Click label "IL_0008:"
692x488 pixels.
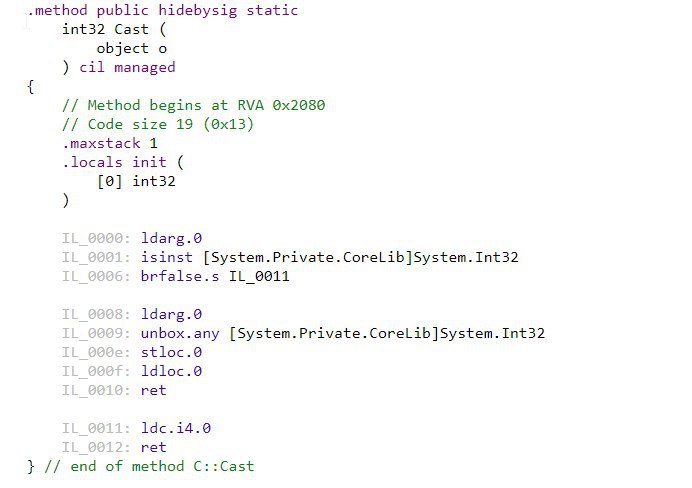(x=96, y=314)
